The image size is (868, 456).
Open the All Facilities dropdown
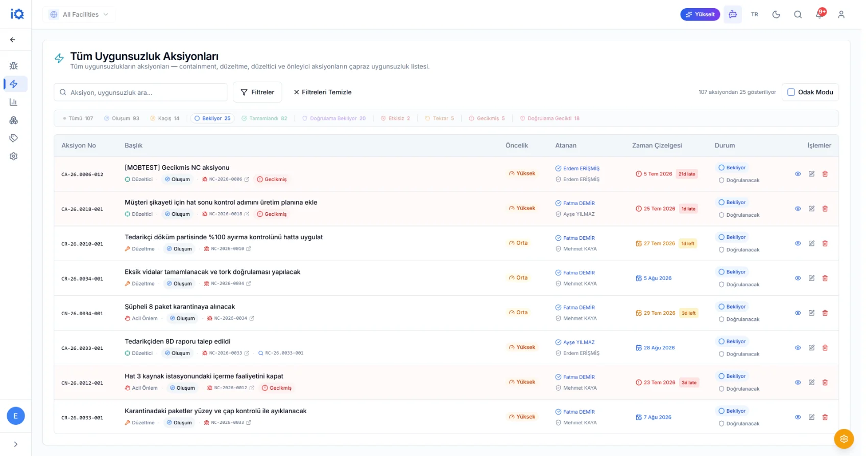[79, 14]
